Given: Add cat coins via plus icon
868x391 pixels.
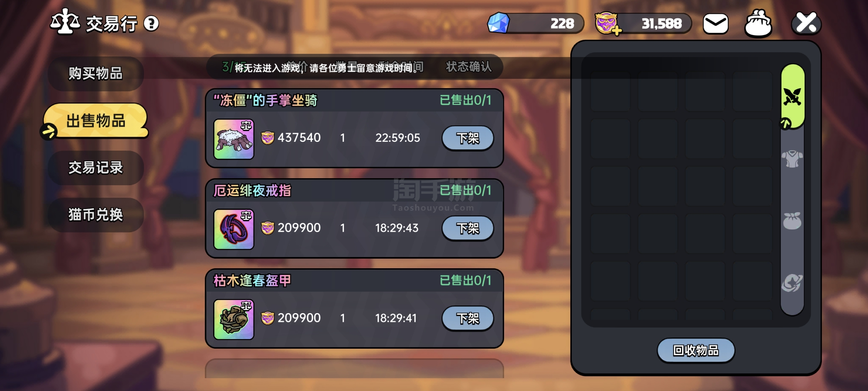Looking at the screenshot, I should point(617,31).
